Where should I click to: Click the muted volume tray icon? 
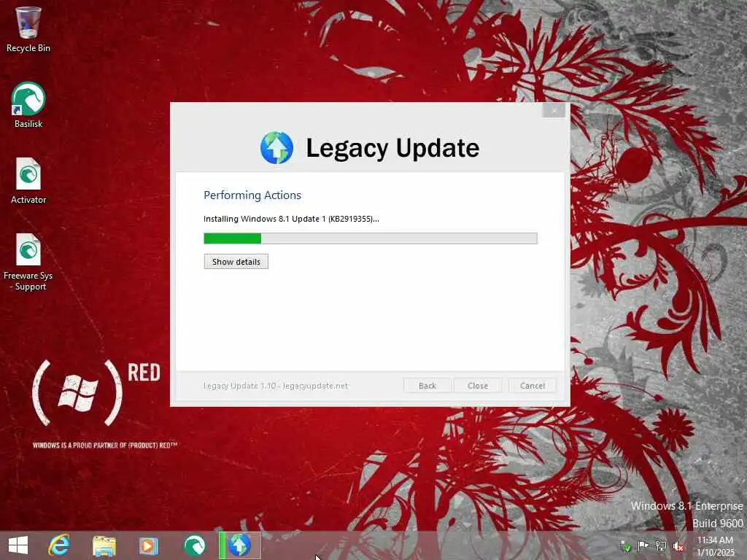[x=678, y=546]
